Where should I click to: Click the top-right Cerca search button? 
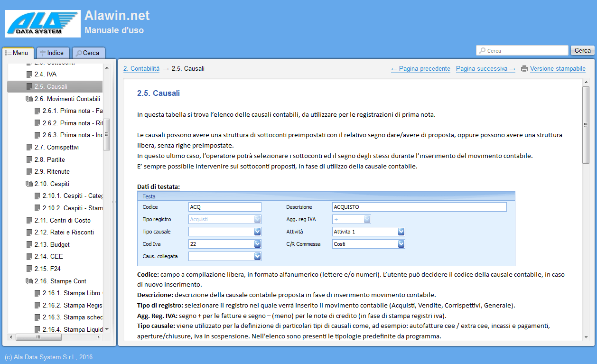pyautogui.click(x=582, y=50)
